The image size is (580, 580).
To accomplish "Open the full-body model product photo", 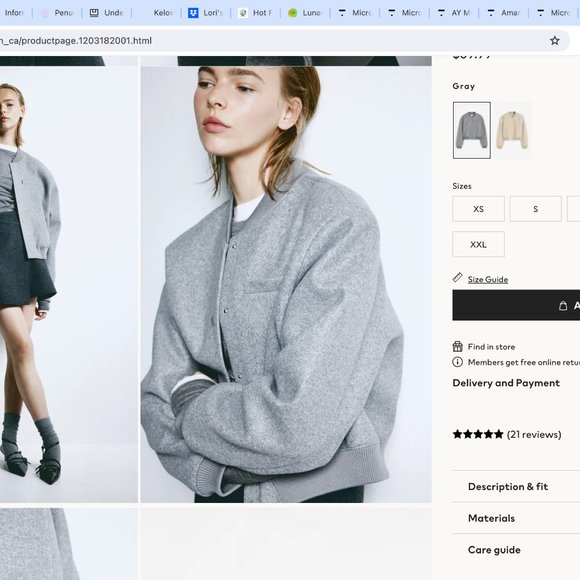I will point(69,284).
